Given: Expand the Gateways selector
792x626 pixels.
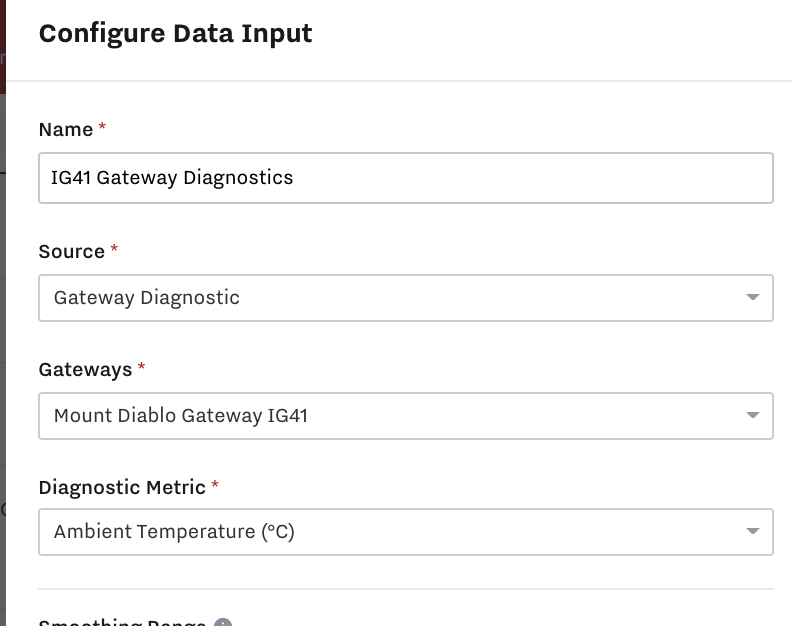Looking at the screenshot, I should click(x=406, y=415).
